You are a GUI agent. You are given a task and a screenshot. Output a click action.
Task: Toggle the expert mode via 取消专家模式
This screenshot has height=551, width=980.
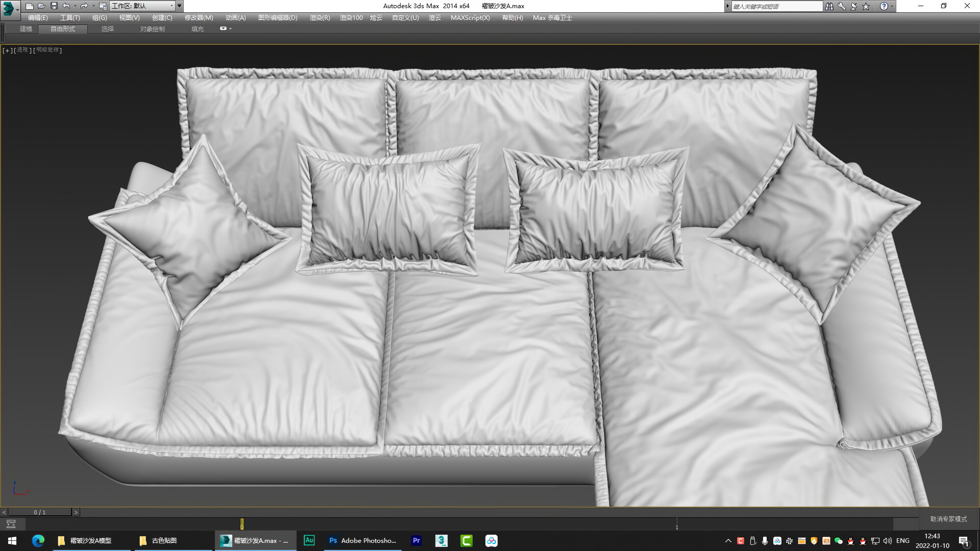coord(948,519)
